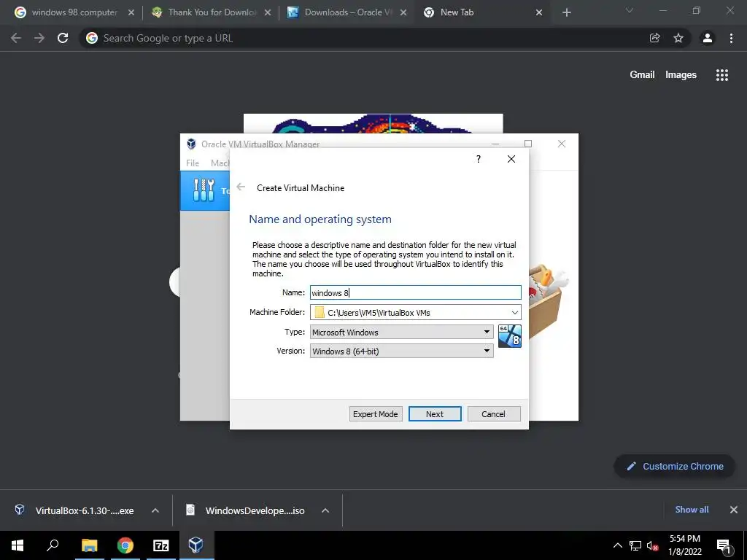Open File Explorer from the taskbar
Image resolution: width=747 pixels, height=560 pixels.
click(x=89, y=545)
